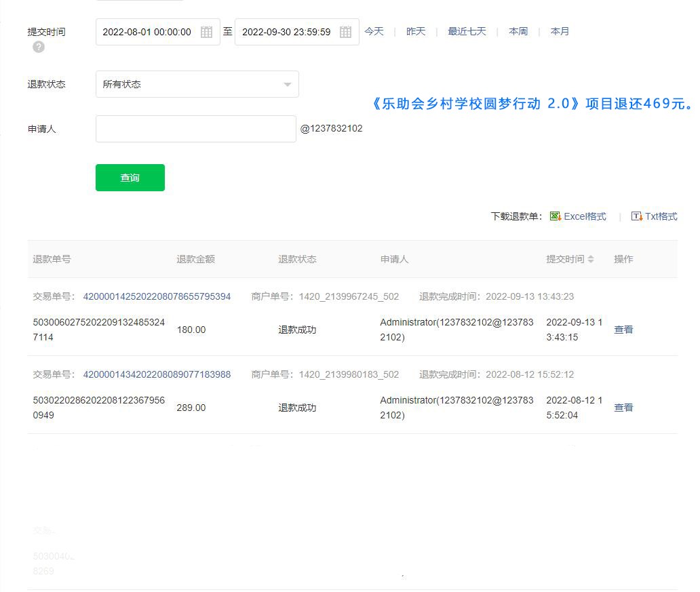700x592 pixels.
Task: Click the start date 2022-08-01 input
Action: coord(147,32)
